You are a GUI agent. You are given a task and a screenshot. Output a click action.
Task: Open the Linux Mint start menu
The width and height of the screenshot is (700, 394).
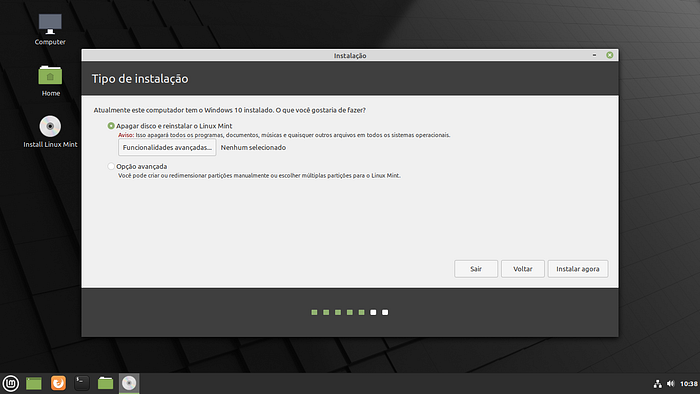[x=11, y=383]
